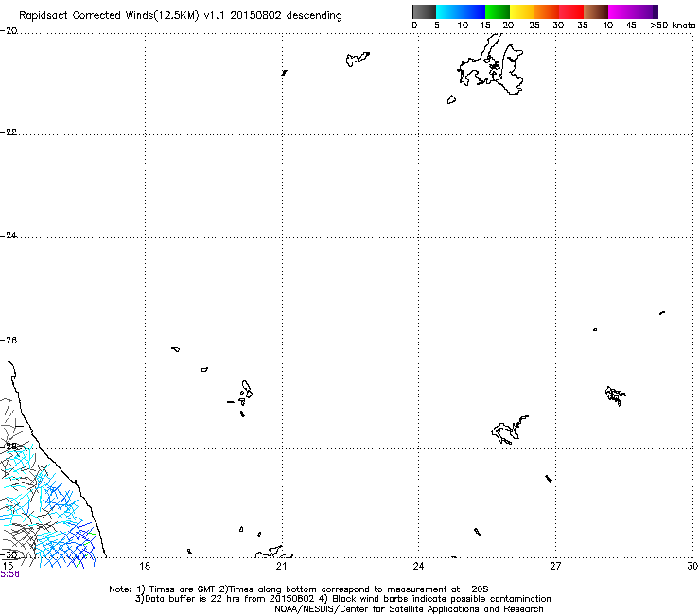700x615 pixels.
Task: Click the longitude label 21
Action: (x=281, y=566)
